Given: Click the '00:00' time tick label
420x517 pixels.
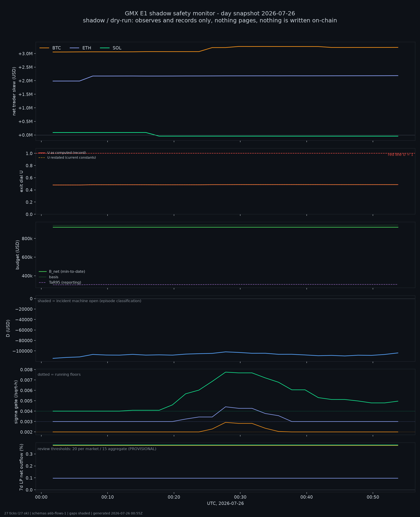Looking at the screenshot, I should tap(41, 497).
